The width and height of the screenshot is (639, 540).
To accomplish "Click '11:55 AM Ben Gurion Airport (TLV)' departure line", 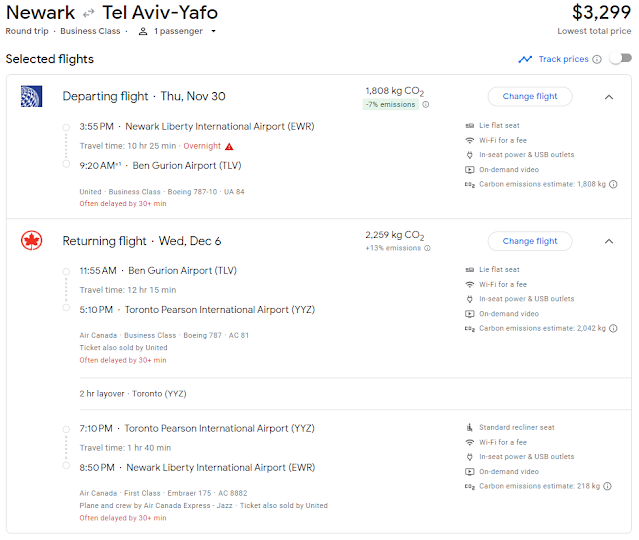I will 158,271.
